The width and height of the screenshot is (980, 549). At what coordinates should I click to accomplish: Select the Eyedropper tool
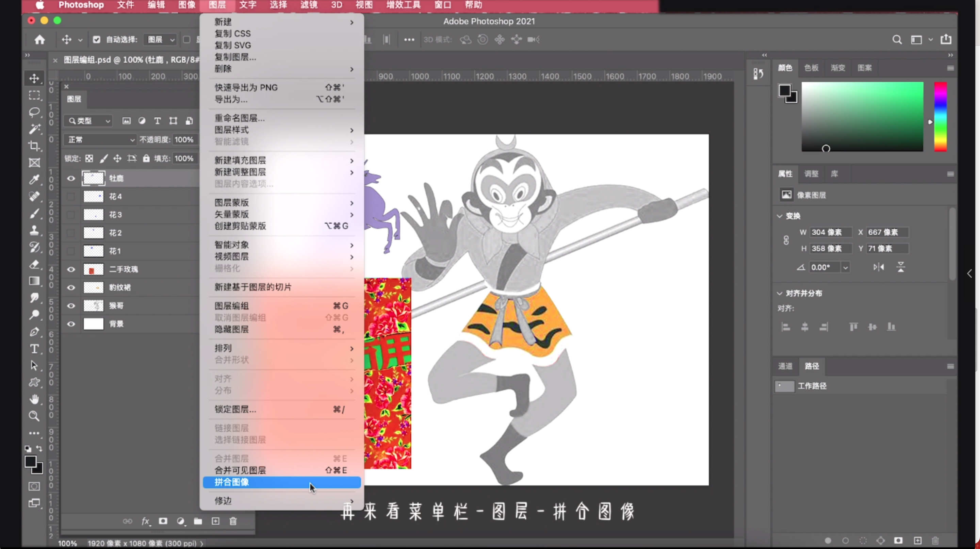34,180
